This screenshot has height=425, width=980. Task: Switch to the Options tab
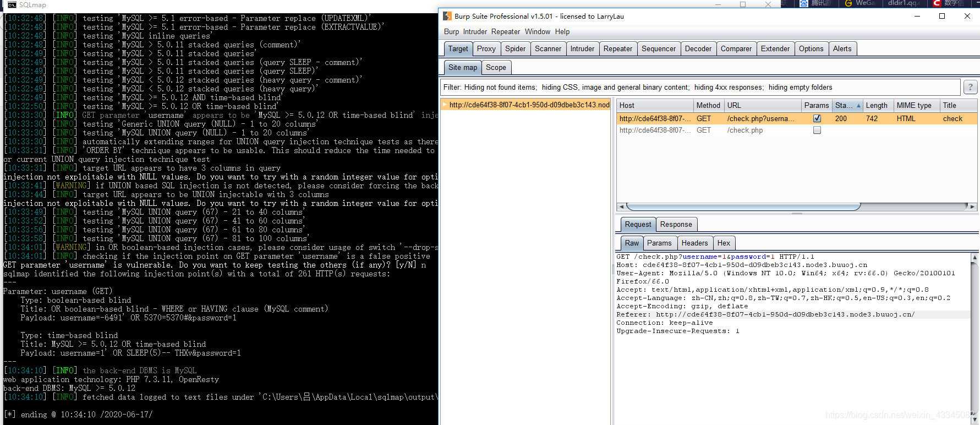tap(811, 48)
